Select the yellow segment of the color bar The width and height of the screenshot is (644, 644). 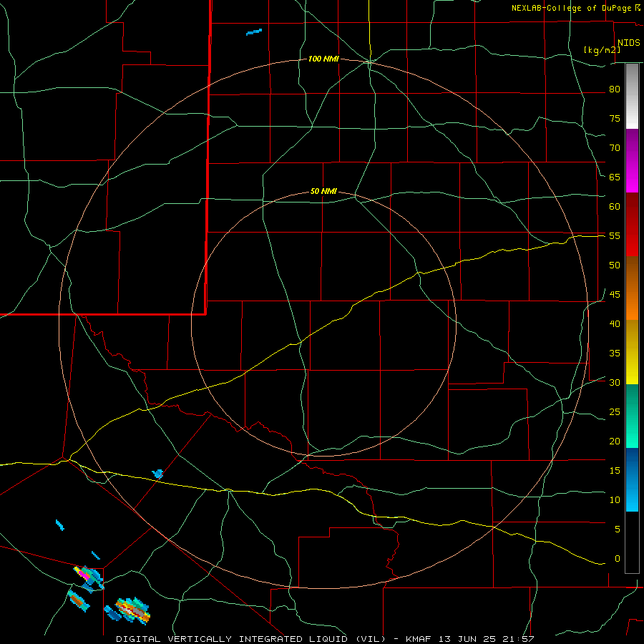point(632,352)
